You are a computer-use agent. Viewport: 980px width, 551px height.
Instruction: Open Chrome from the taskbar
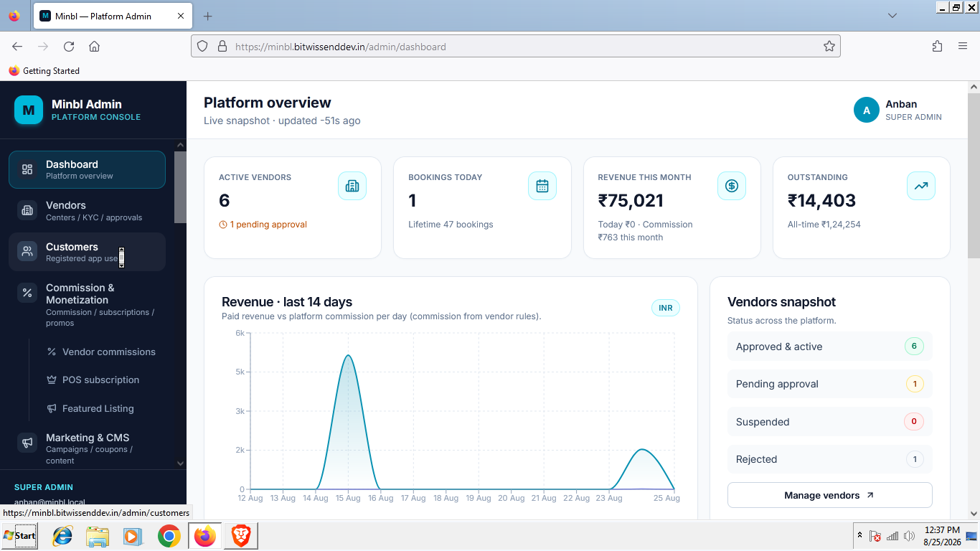[169, 536]
